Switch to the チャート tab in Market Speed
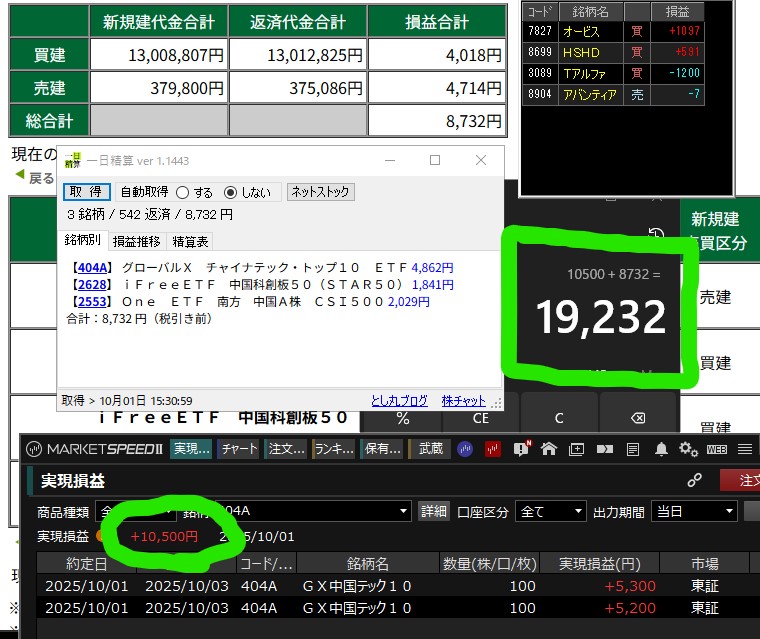Screen dimensions: 760x639 [x=239, y=449]
